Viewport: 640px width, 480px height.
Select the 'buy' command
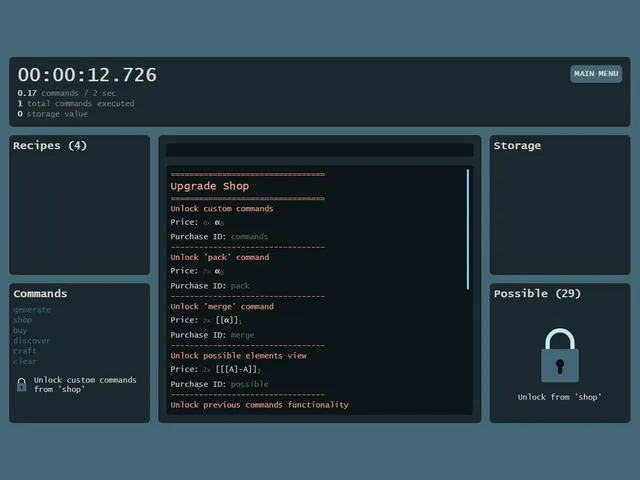[x=20, y=330]
